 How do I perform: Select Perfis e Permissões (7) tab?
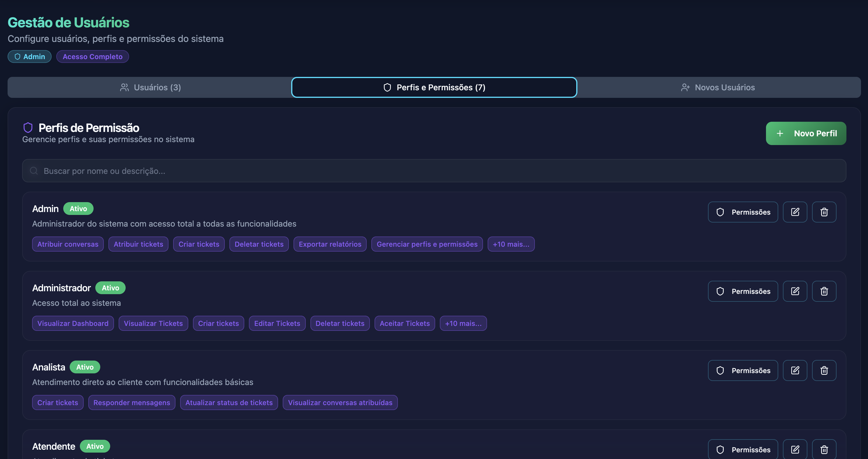(x=434, y=88)
